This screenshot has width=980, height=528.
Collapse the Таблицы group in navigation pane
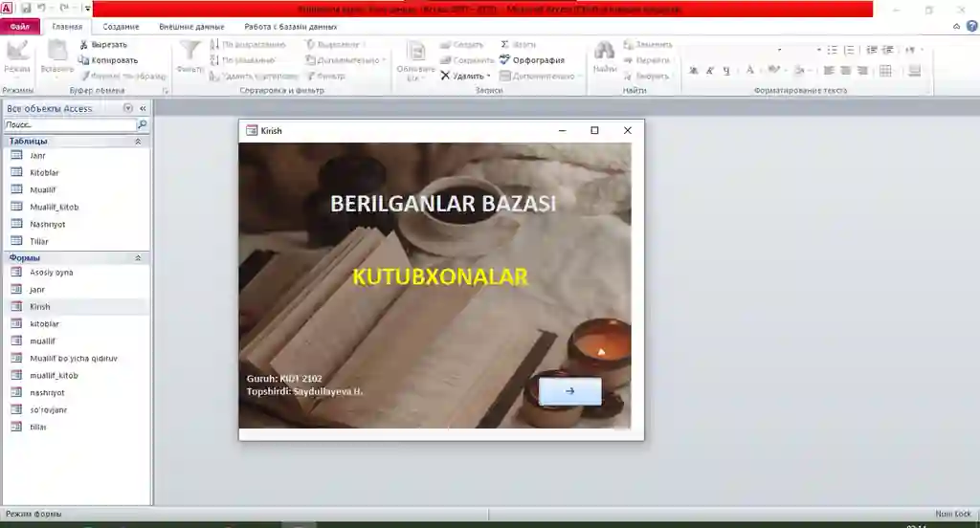[x=138, y=142]
